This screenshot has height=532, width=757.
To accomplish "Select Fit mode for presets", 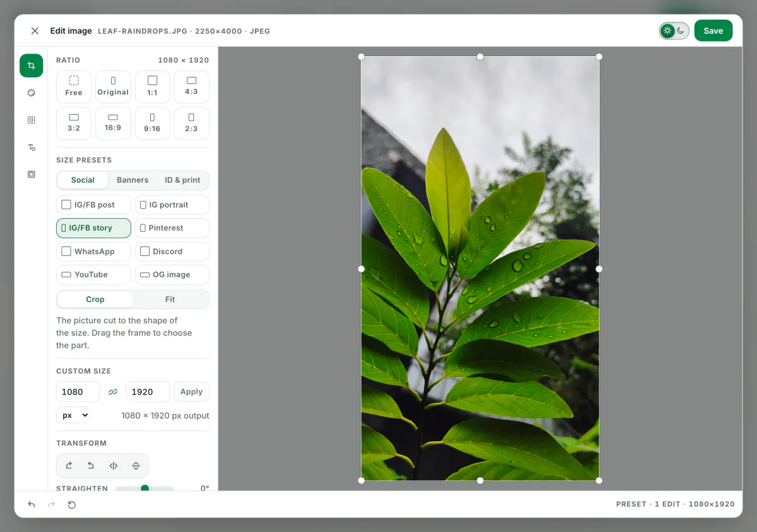I will coord(170,299).
